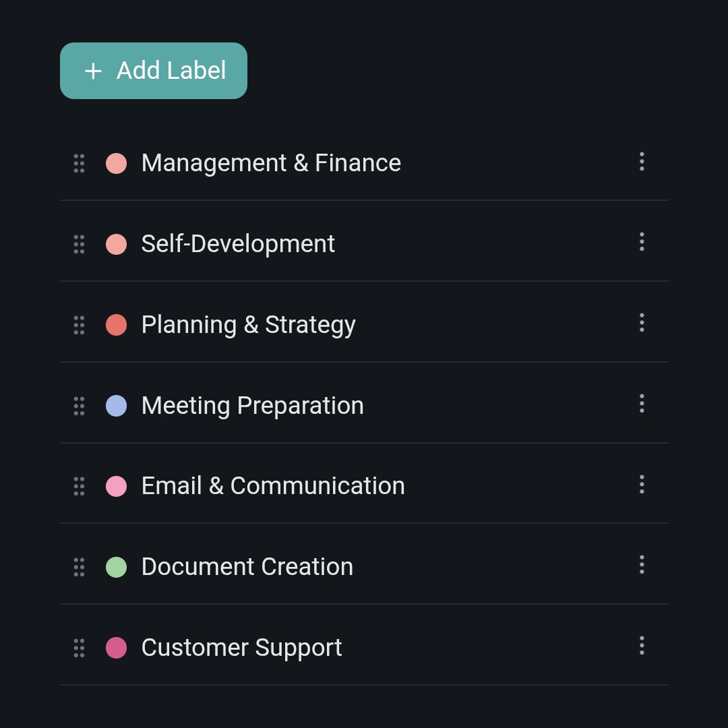Open more options for Self-Development
This screenshot has width=728, height=728.
(x=642, y=242)
